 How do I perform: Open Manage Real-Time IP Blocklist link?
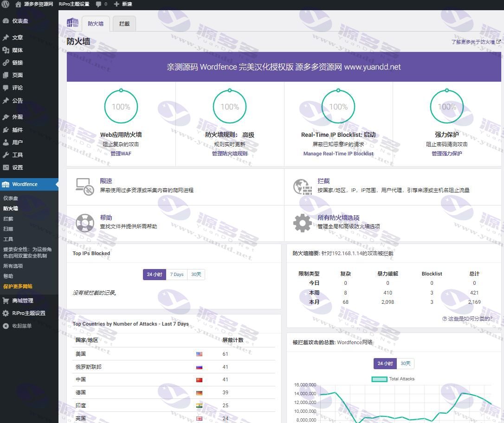pos(338,154)
